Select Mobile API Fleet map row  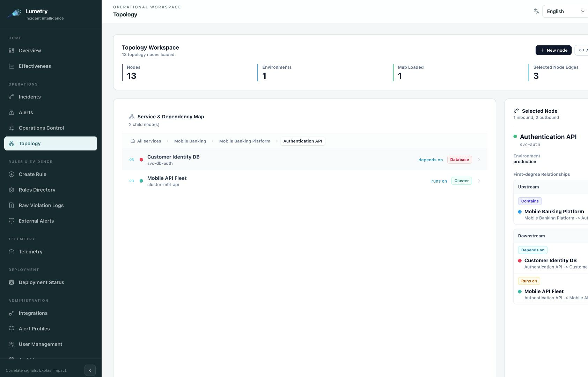pyautogui.click(x=304, y=181)
